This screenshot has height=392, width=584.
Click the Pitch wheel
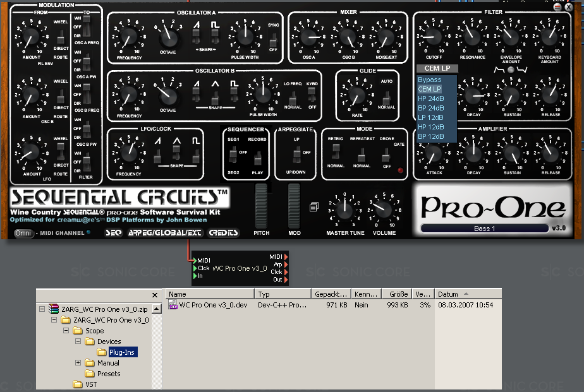pyautogui.click(x=261, y=206)
